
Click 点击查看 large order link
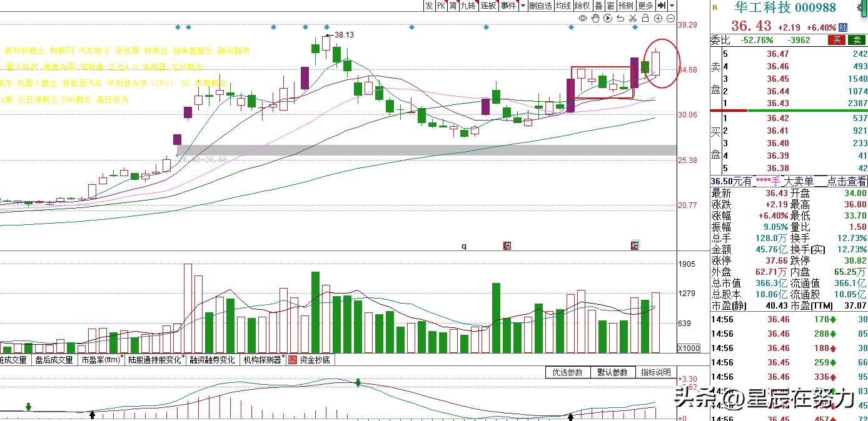click(847, 181)
